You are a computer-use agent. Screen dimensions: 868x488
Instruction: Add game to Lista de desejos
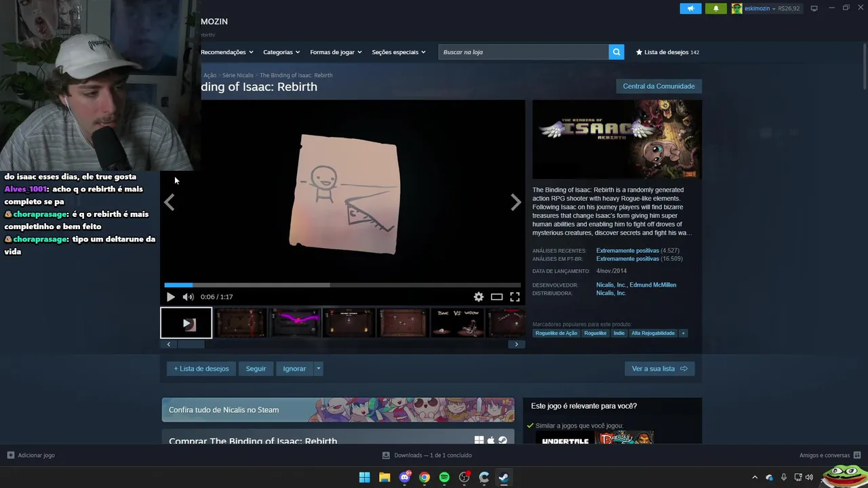pyautogui.click(x=201, y=369)
